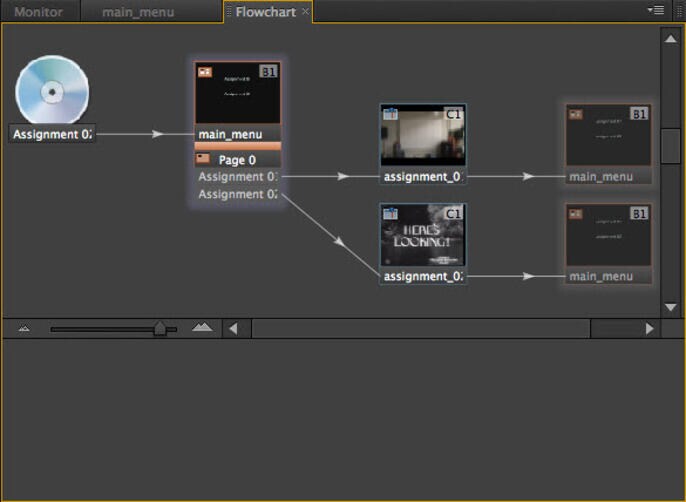This screenshot has height=502, width=686.
Task: Switch to the main_menu tab
Action: point(138,12)
